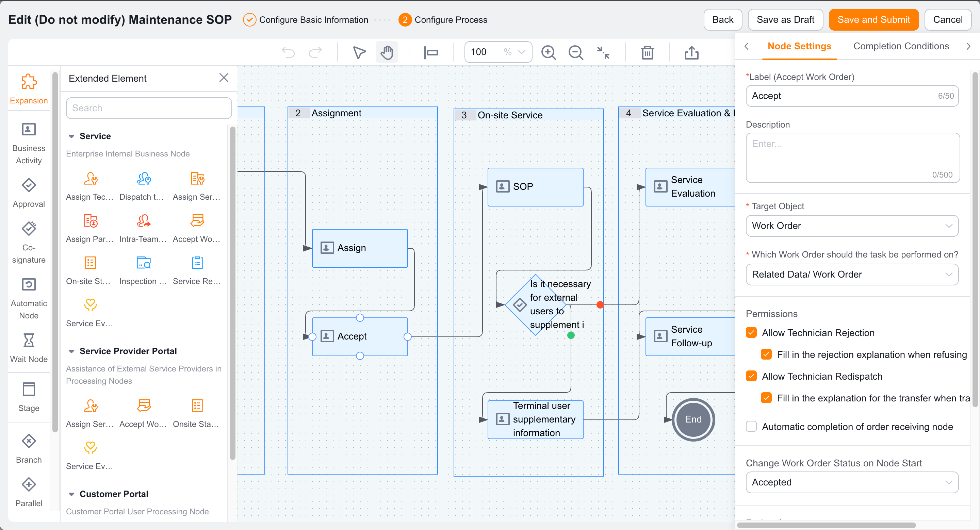The height and width of the screenshot is (530, 980).
Task: Click the export share icon
Action: point(691,52)
